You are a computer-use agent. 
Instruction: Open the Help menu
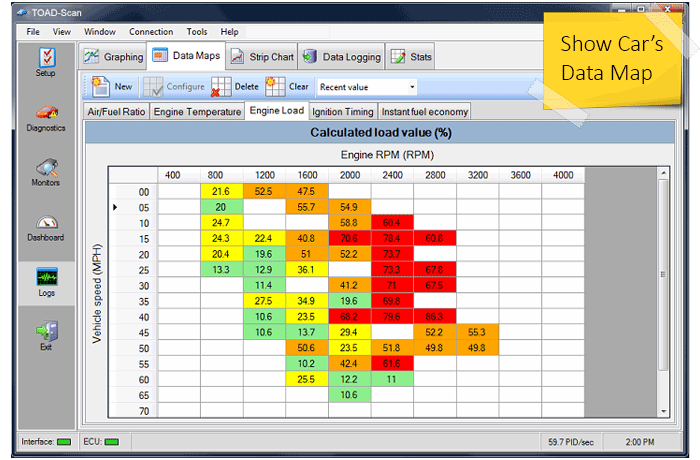[229, 32]
